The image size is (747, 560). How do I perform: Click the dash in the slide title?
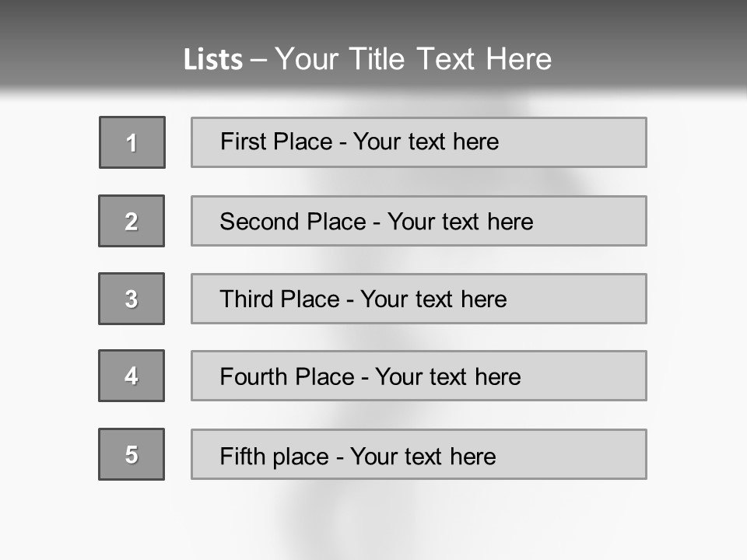pos(258,60)
